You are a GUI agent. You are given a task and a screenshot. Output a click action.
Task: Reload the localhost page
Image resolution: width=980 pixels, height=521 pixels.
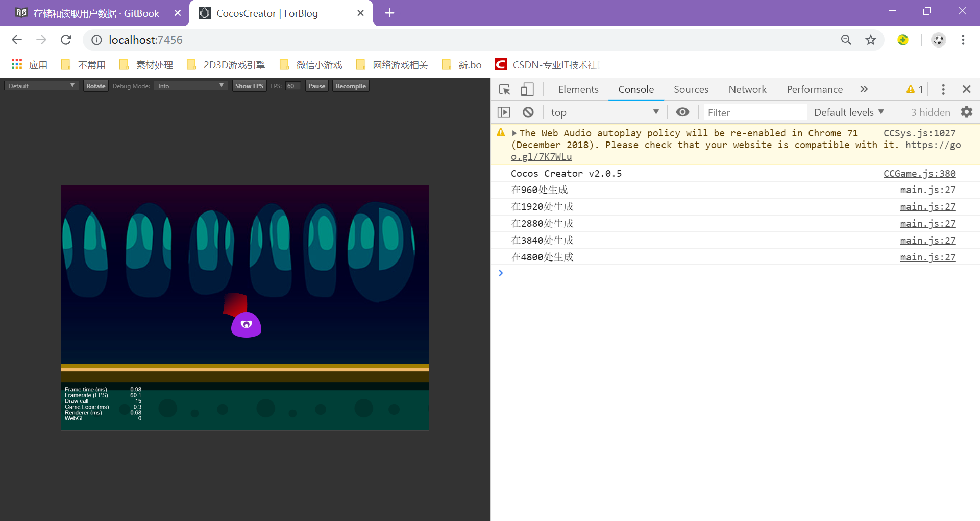(66, 40)
